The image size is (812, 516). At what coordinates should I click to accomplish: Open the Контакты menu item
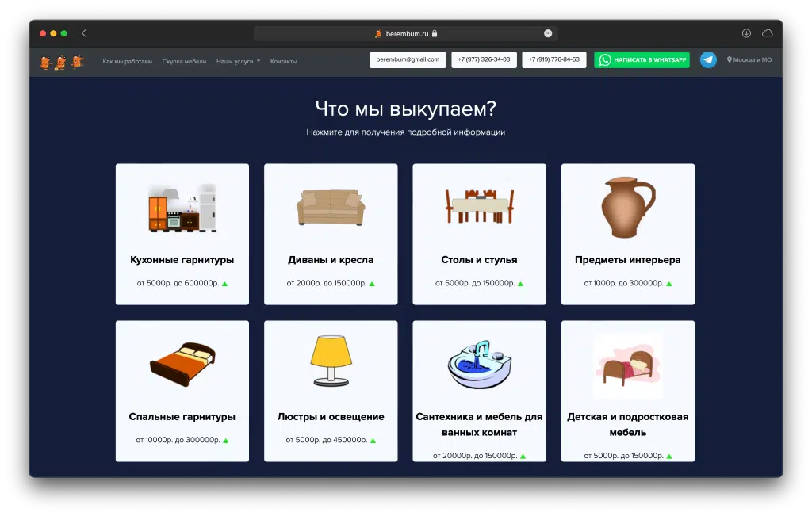[x=283, y=61]
